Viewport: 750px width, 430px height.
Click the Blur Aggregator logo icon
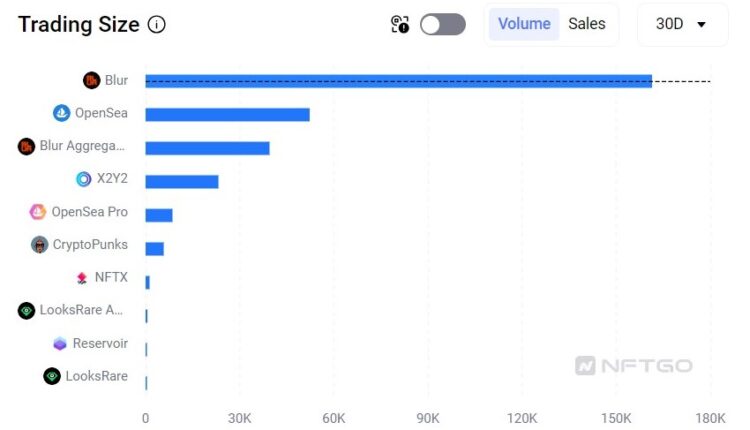(x=27, y=146)
